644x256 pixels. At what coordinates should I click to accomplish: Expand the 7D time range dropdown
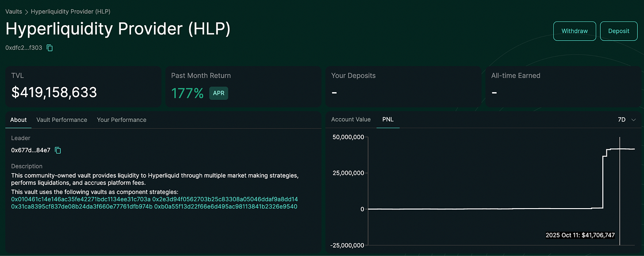[627, 120]
